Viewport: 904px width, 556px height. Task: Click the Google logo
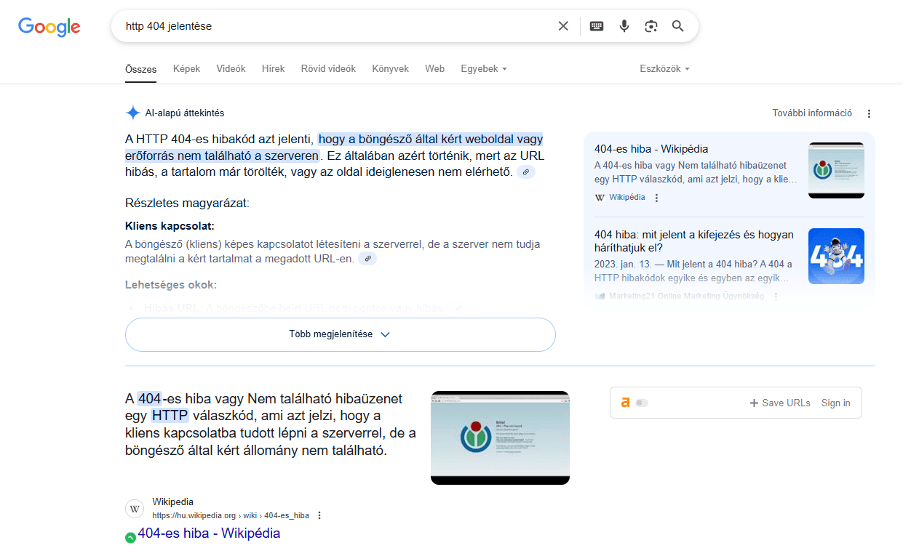49,27
